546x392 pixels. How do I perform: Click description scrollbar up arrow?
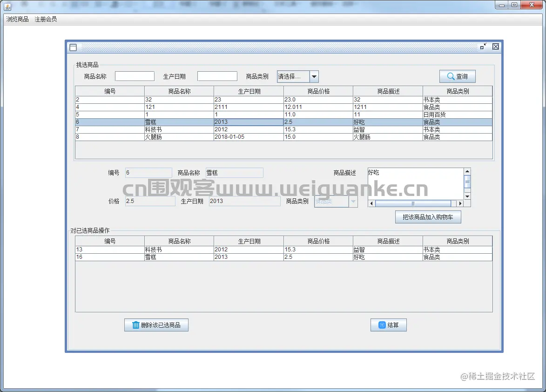point(467,171)
